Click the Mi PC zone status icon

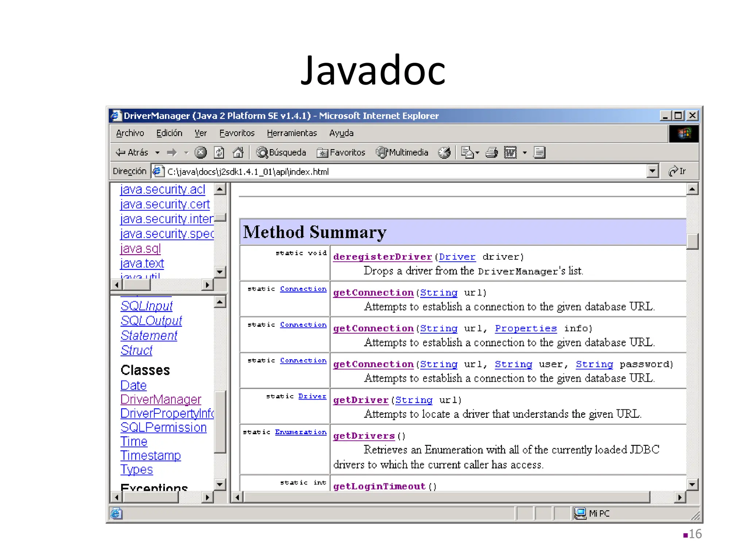point(580,513)
